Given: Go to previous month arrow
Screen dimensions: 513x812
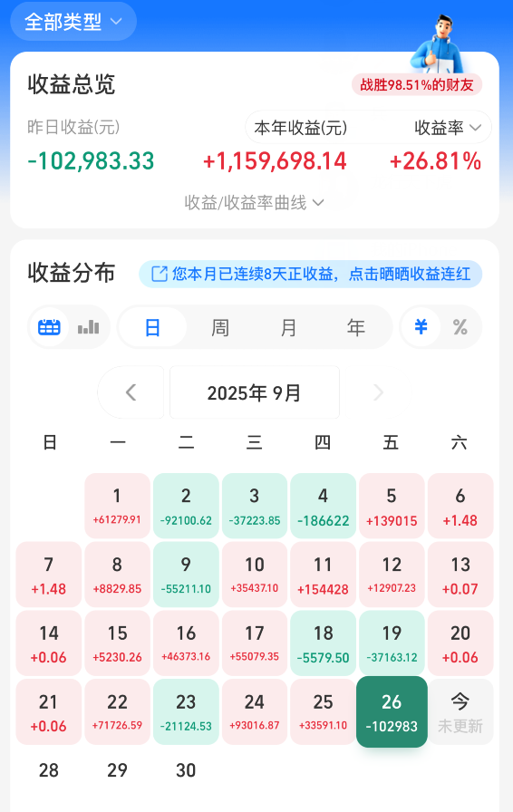Looking at the screenshot, I should [131, 392].
